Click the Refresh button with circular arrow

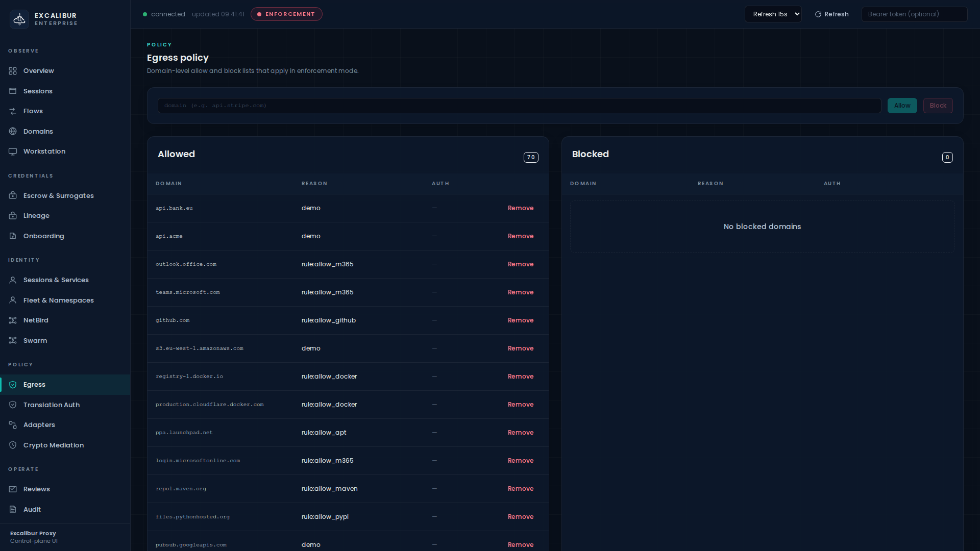[x=831, y=14]
